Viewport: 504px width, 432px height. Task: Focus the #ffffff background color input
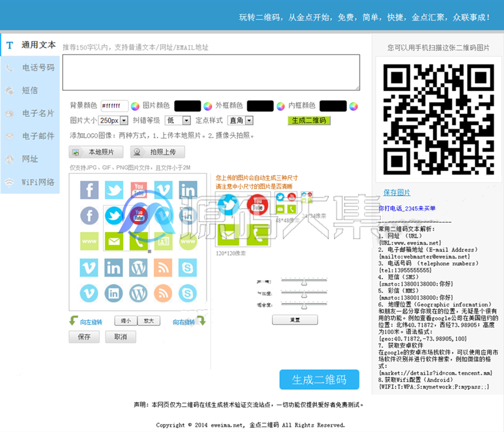114,106
